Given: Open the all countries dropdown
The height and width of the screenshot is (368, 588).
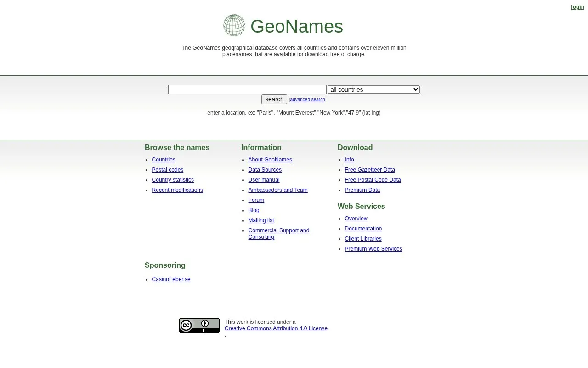Looking at the screenshot, I should [x=374, y=90].
